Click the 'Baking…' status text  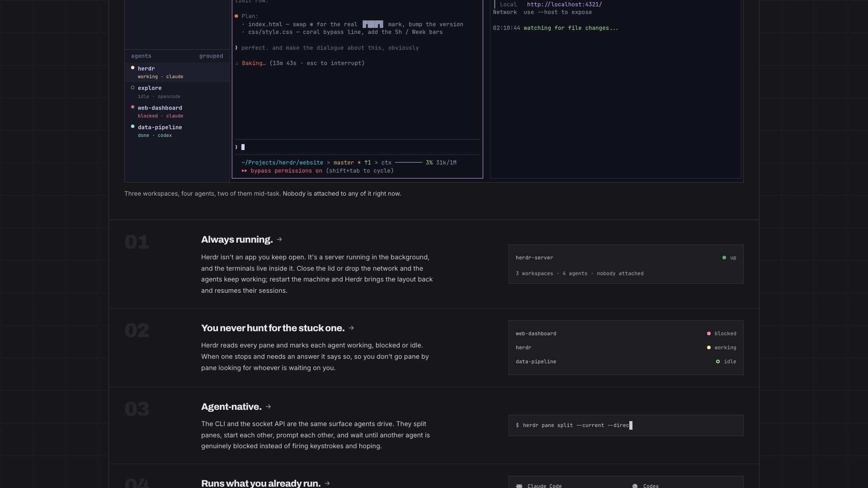(254, 63)
